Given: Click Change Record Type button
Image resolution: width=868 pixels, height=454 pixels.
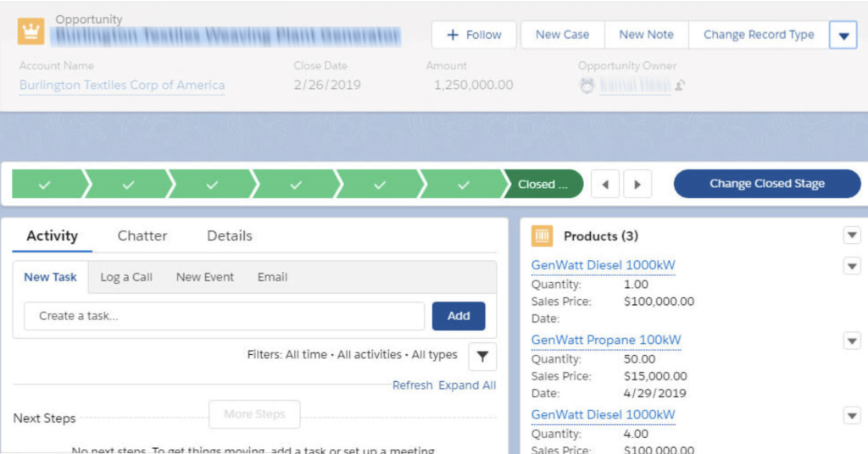Looking at the screenshot, I should point(759,35).
